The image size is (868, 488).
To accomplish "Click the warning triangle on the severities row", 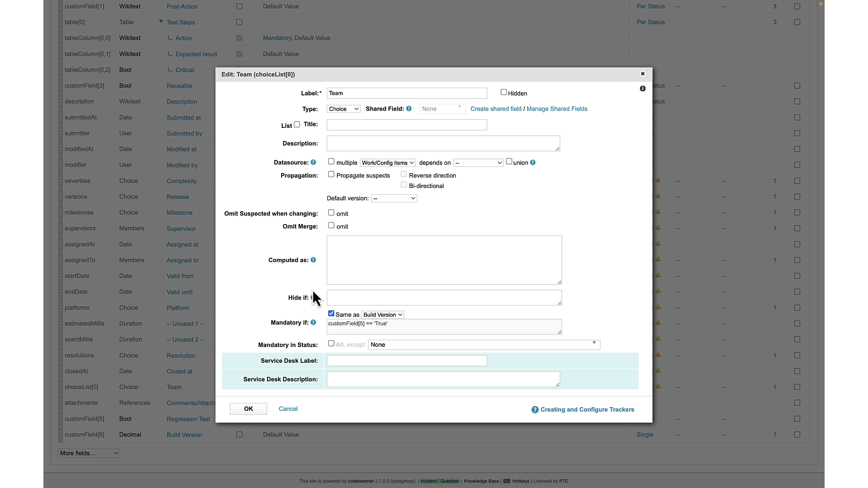I will click(658, 180).
